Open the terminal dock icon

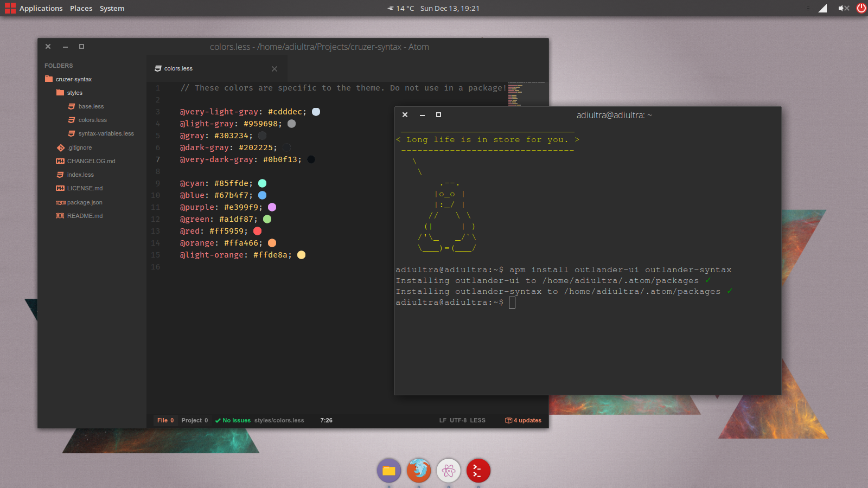[x=478, y=470]
